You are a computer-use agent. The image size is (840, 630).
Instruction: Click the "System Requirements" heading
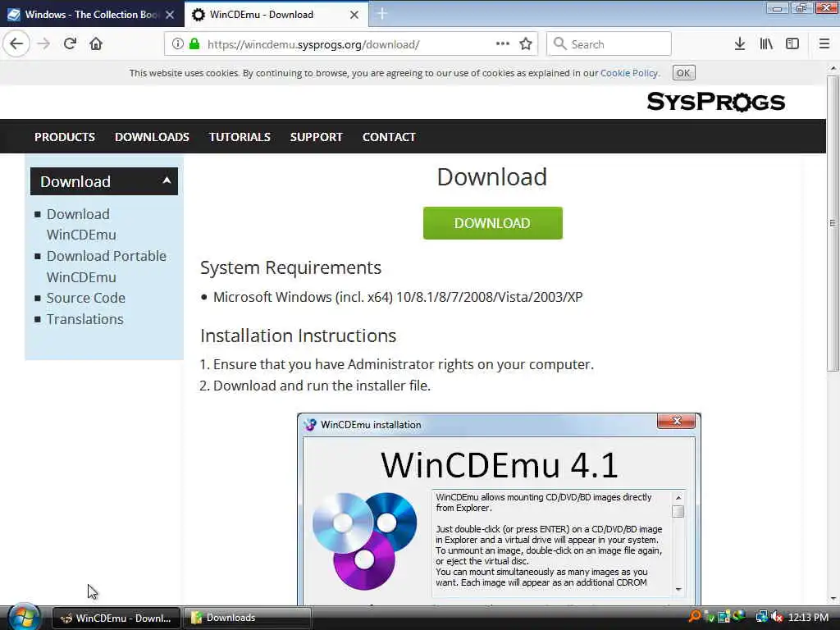(290, 267)
